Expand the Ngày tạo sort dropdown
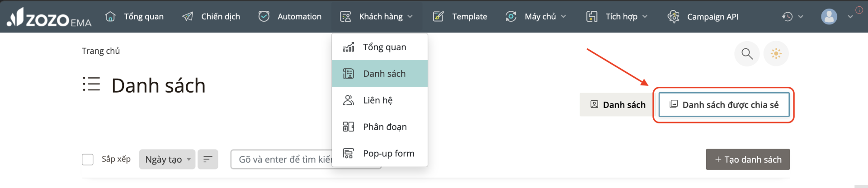 167,160
